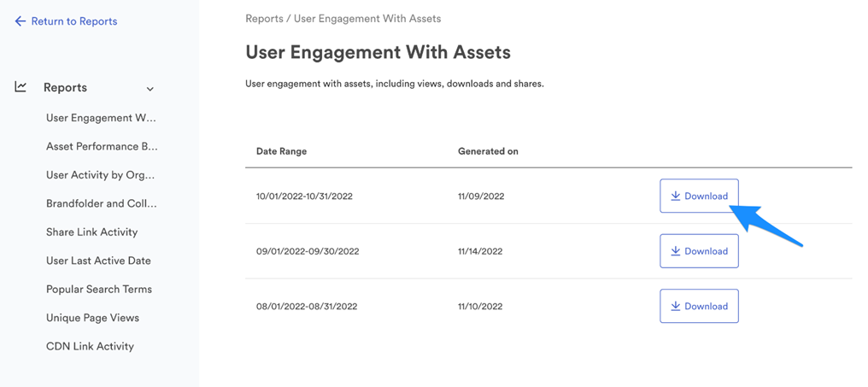Click the Generated on column header
The image size is (868, 387).
click(x=489, y=151)
